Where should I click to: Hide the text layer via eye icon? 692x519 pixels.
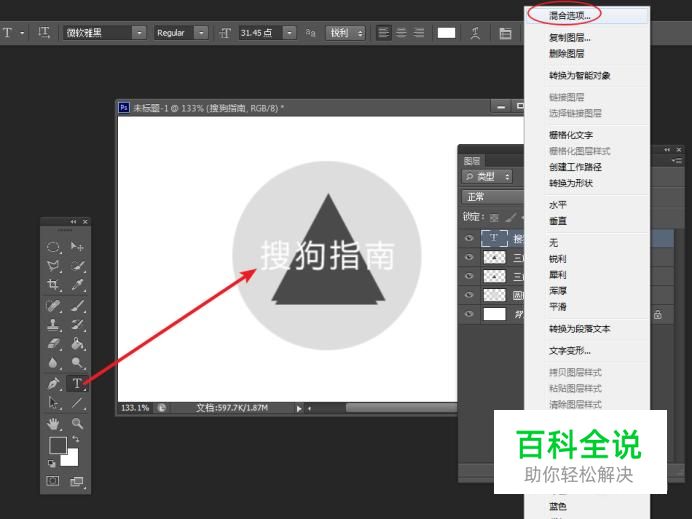(x=469, y=238)
